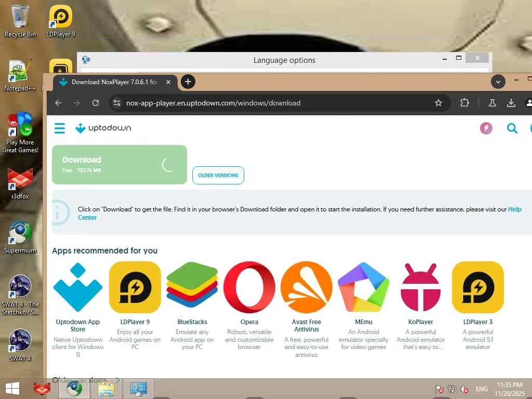Open the Notepad++ desktop shortcut
Image resolution: width=532 pixels, height=399 pixels.
click(20, 75)
